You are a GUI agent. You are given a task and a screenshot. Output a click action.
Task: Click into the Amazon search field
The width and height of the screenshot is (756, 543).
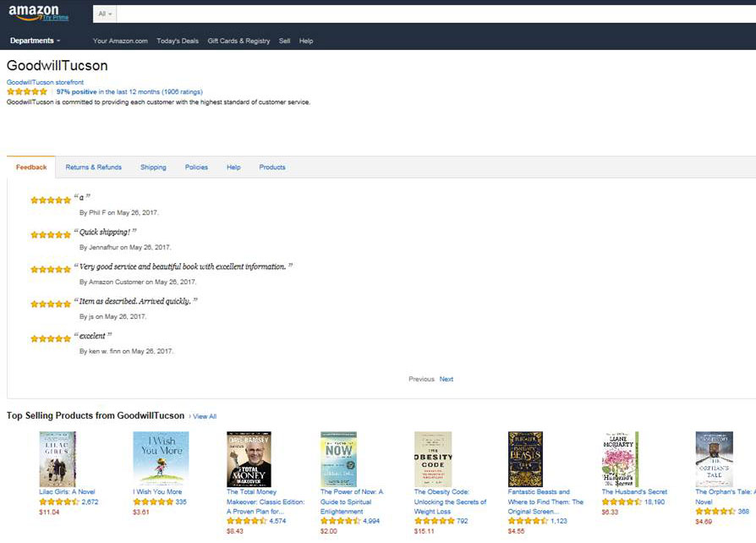[x=436, y=14]
